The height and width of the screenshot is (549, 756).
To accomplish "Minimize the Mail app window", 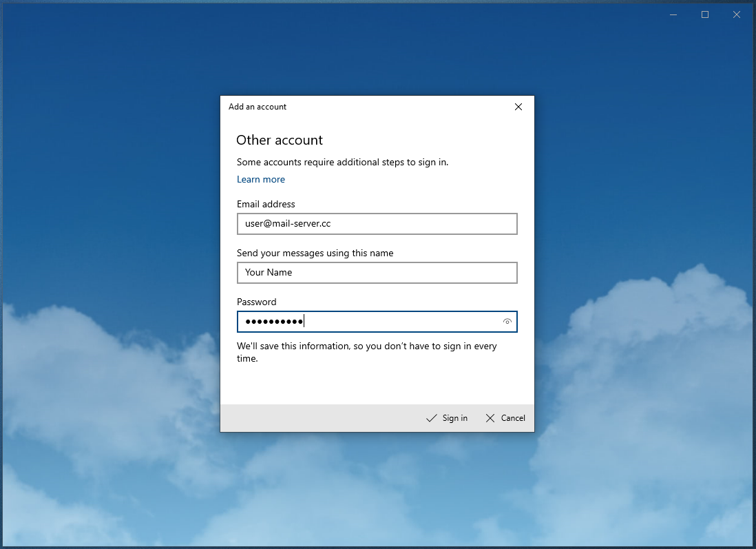I will click(673, 14).
